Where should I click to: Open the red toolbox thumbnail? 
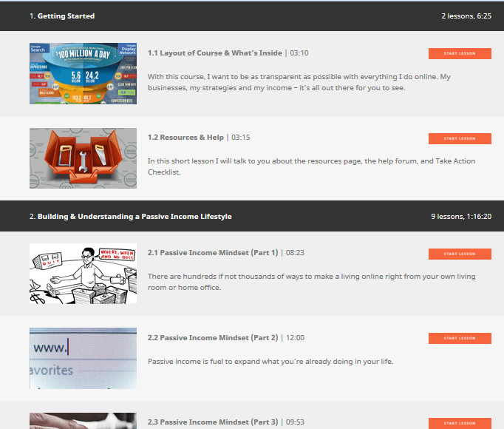(83, 158)
